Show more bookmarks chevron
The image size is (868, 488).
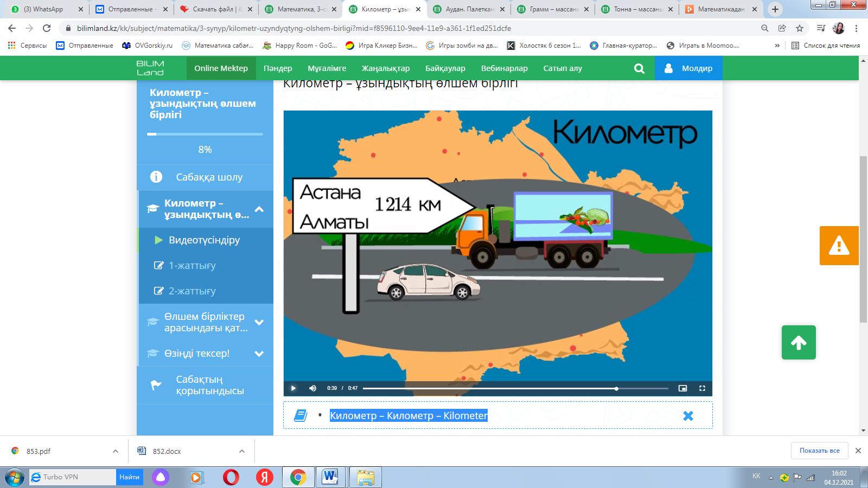(777, 46)
